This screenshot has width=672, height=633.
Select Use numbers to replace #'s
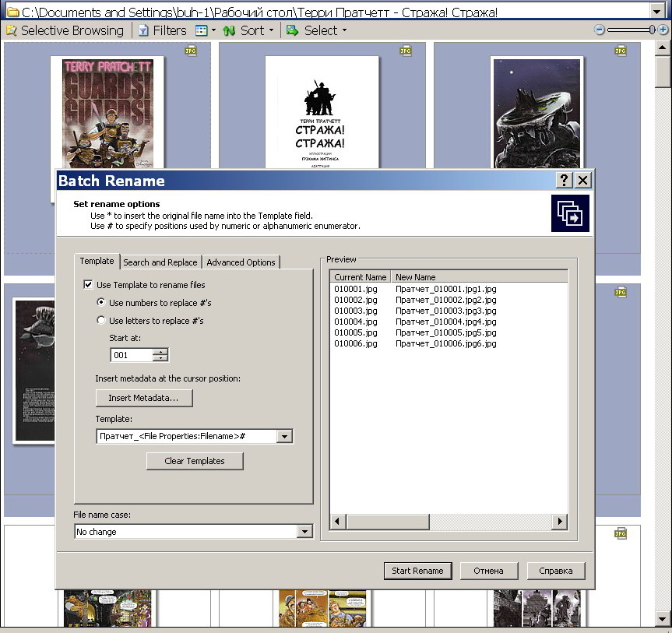(x=100, y=302)
